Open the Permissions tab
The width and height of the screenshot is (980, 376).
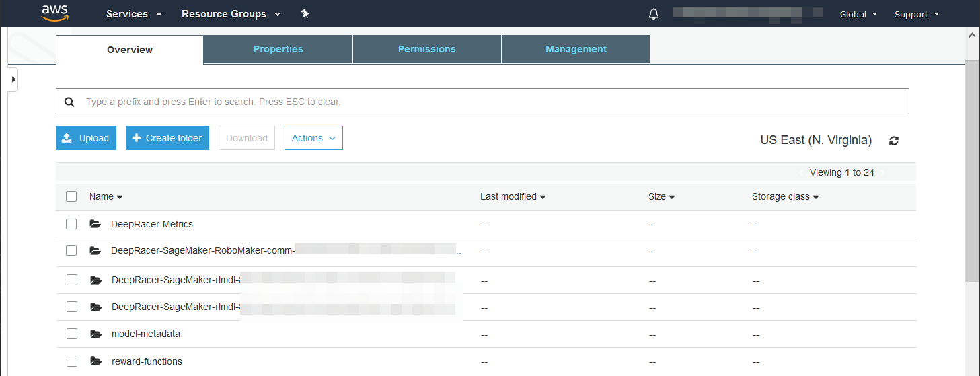(x=426, y=49)
